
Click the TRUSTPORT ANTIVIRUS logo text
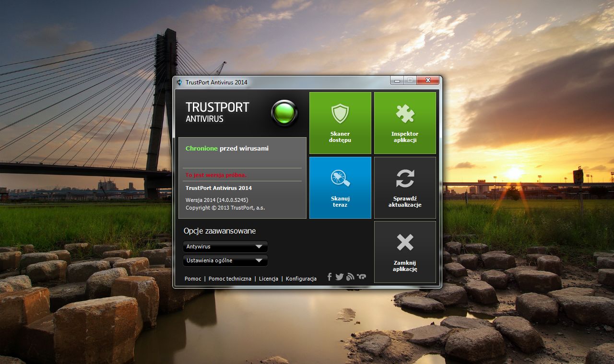(x=217, y=112)
